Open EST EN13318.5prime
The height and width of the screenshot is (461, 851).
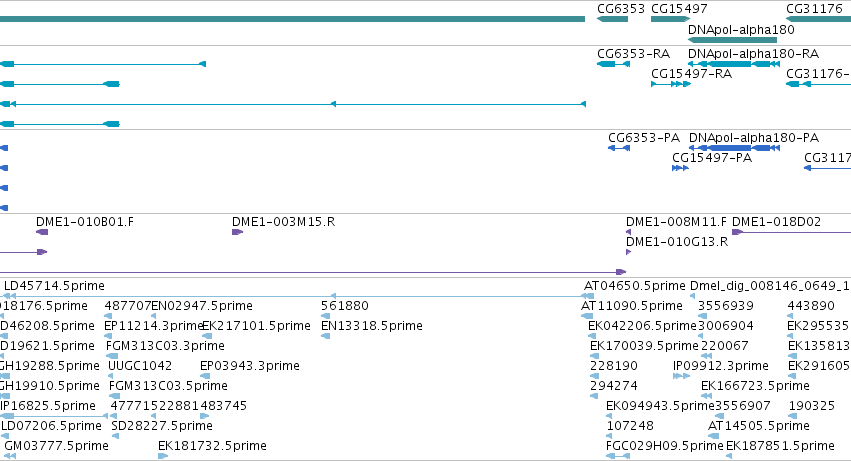pos(372,326)
